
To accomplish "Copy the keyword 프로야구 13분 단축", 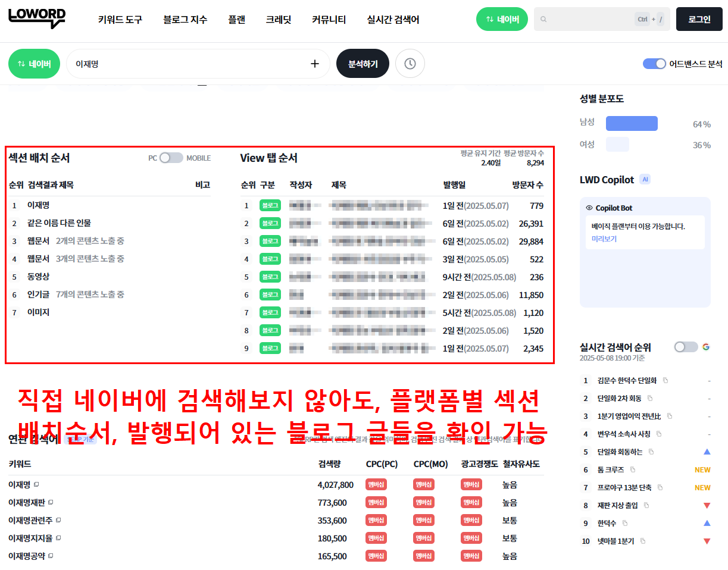I will click(660, 488).
